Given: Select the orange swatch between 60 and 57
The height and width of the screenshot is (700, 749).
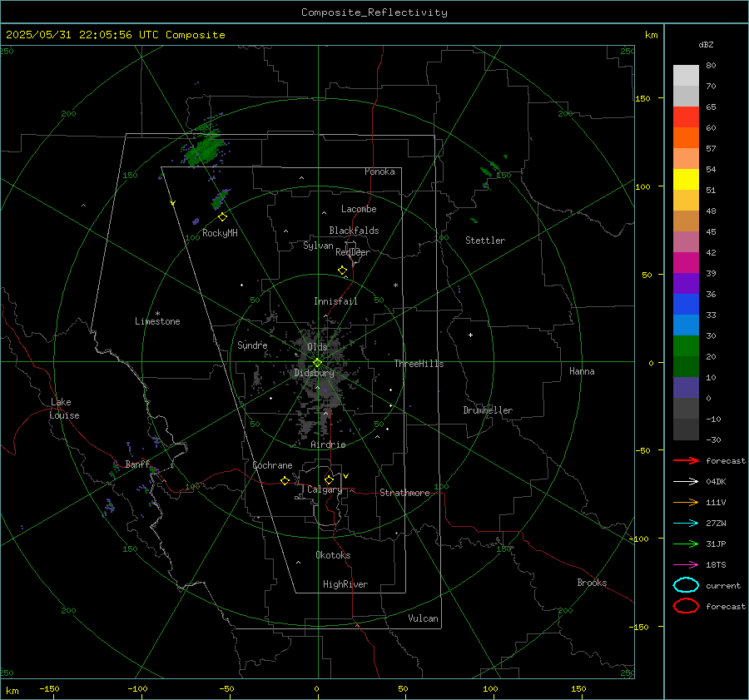Looking at the screenshot, I should (x=686, y=137).
